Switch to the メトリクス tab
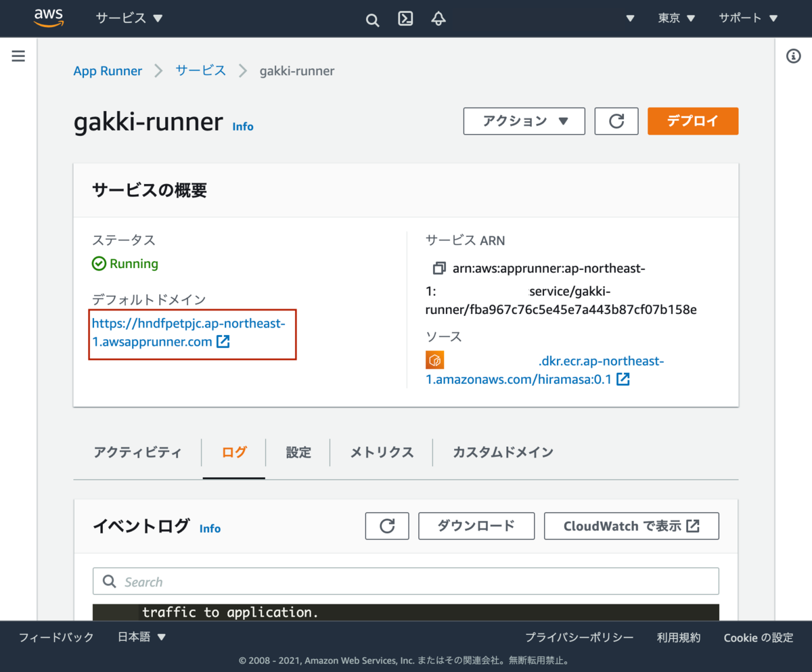 382,452
